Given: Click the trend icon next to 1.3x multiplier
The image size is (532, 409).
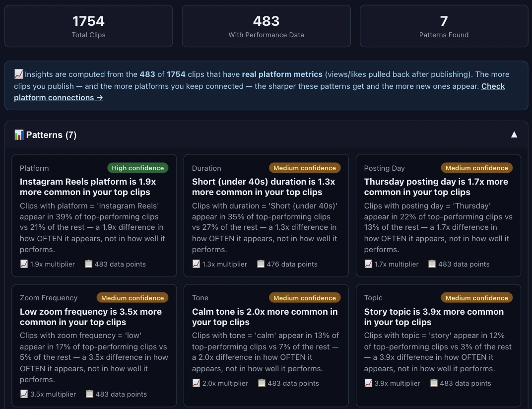Looking at the screenshot, I should click(x=196, y=264).
